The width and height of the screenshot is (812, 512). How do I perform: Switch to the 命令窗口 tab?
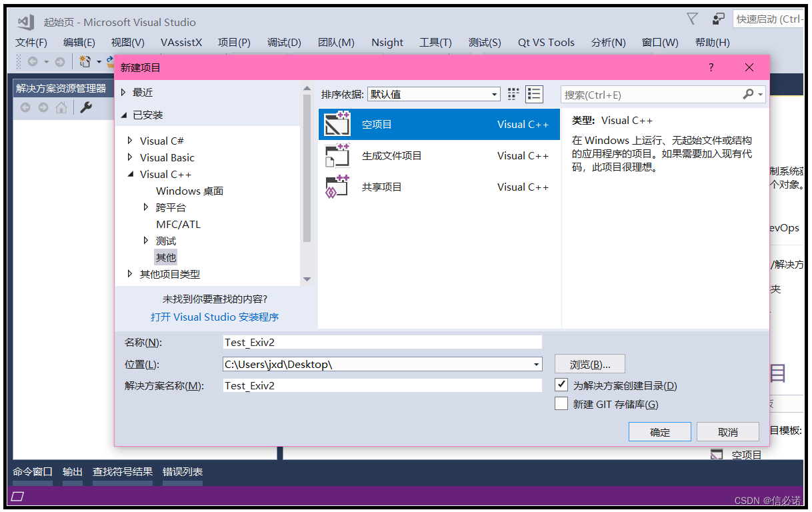pos(33,471)
